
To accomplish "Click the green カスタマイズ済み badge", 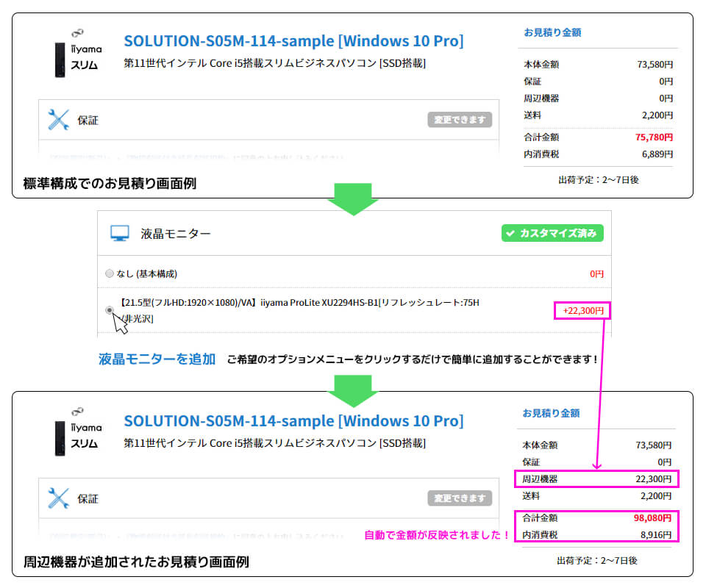I will coord(552,233).
